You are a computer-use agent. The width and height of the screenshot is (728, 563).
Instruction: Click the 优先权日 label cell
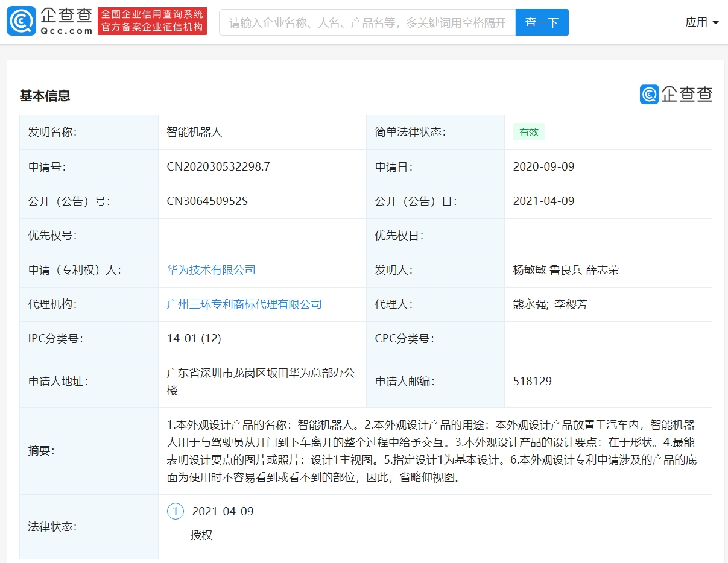tap(435, 236)
